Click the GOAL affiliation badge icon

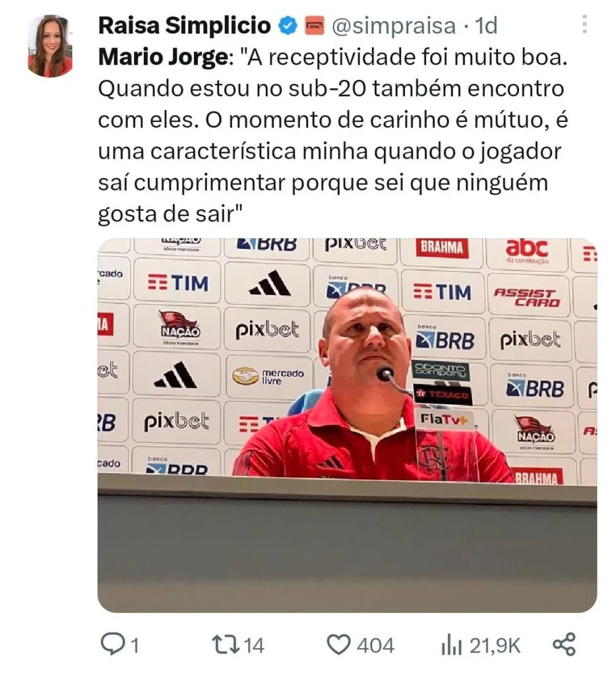(x=315, y=26)
